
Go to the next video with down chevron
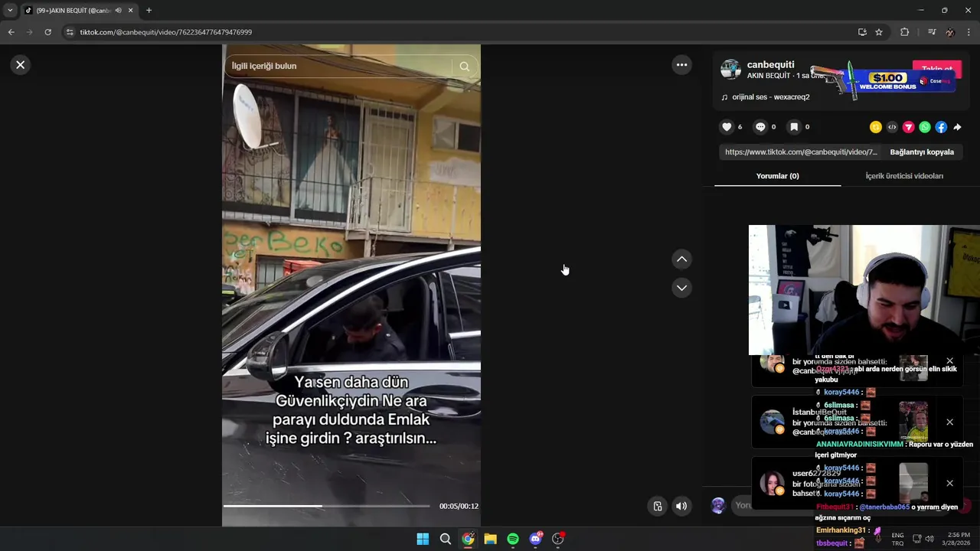[681, 288]
